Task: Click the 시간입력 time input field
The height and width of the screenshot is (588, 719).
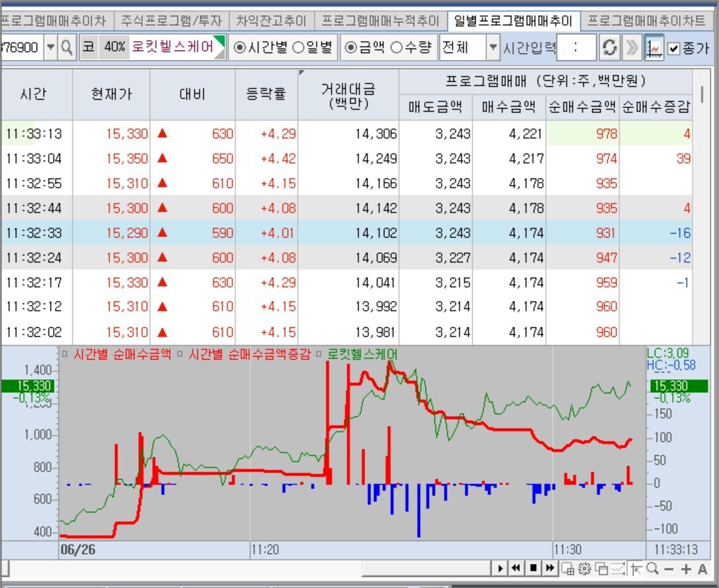Action: [x=576, y=47]
